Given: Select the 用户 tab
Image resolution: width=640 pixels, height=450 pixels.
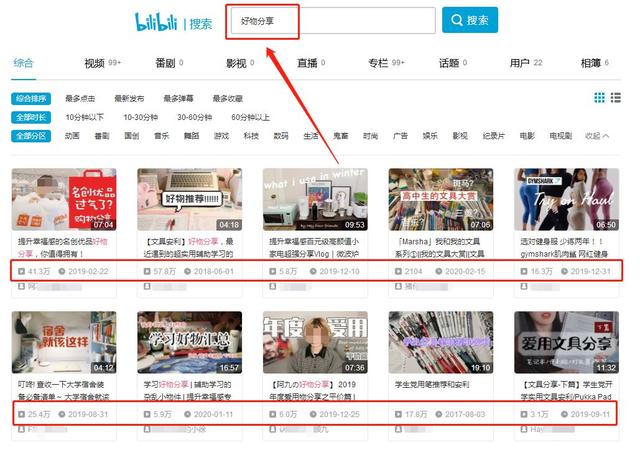Looking at the screenshot, I should 520,63.
